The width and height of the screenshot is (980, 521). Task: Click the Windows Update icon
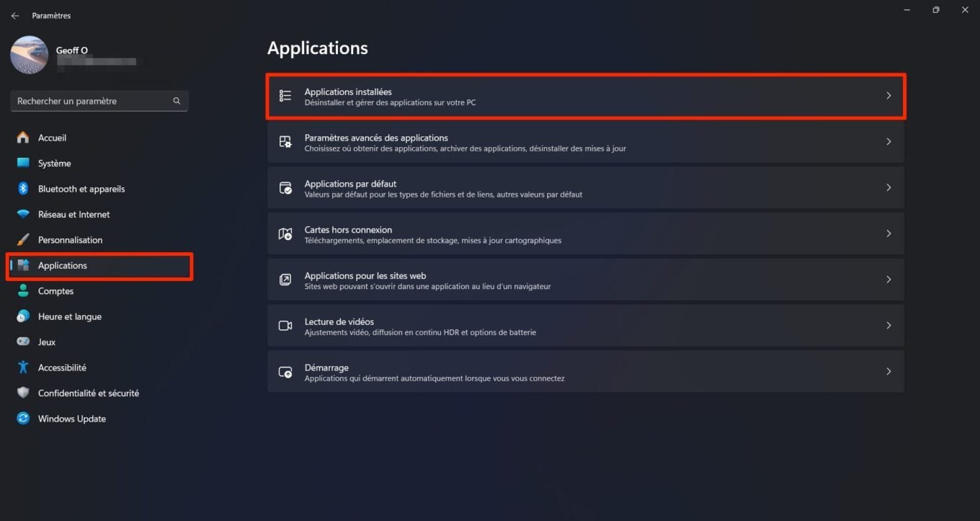(x=23, y=419)
